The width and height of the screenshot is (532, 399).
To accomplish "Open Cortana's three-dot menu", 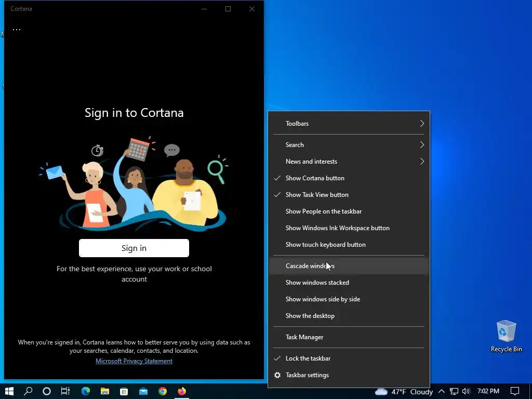I will [17, 30].
